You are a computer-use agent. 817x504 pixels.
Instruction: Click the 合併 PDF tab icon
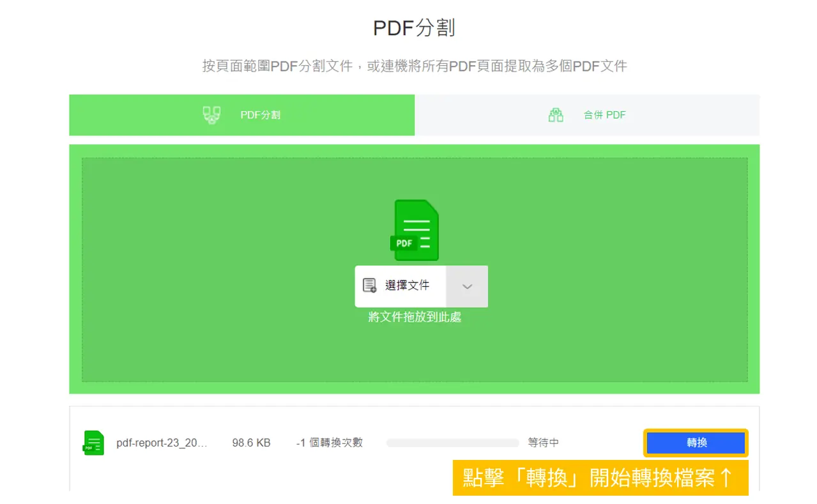click(x=556, y=115)
